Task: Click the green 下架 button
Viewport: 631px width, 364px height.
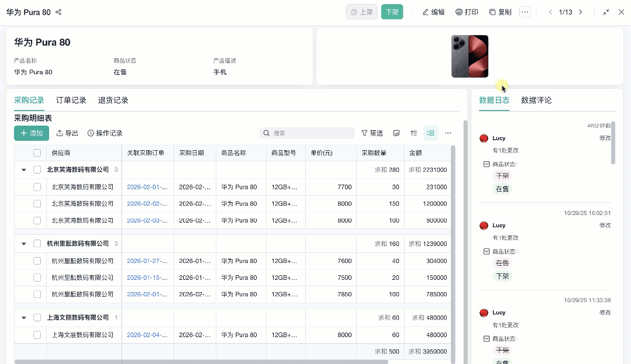Action: tap(392, 12)
